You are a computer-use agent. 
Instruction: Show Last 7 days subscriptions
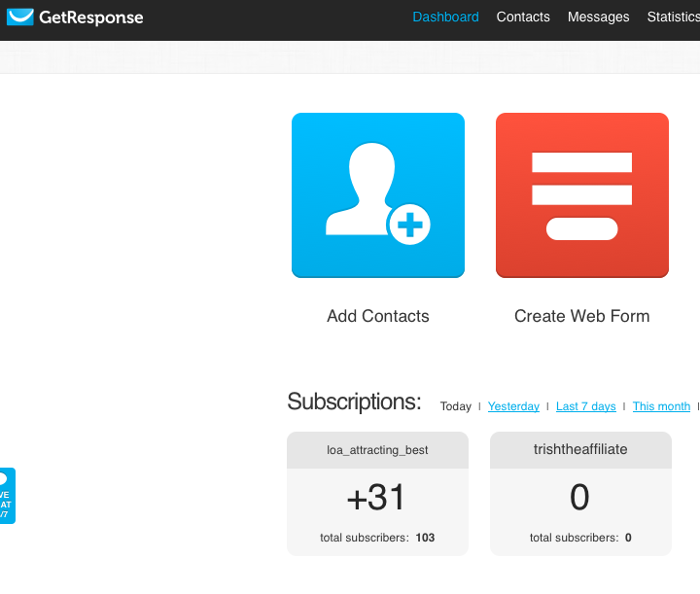pyautogui.click(x=585, y=406)
